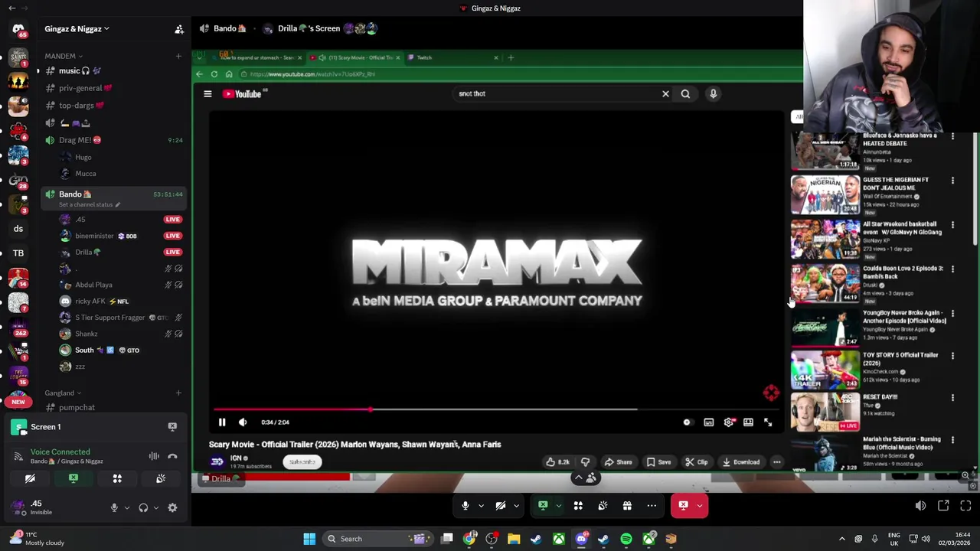Image resolution: width=980 pixels, height=551 pixels.
Task: Open options for 'RESET DAY!!!' video
Action: [x=952, y=398]
